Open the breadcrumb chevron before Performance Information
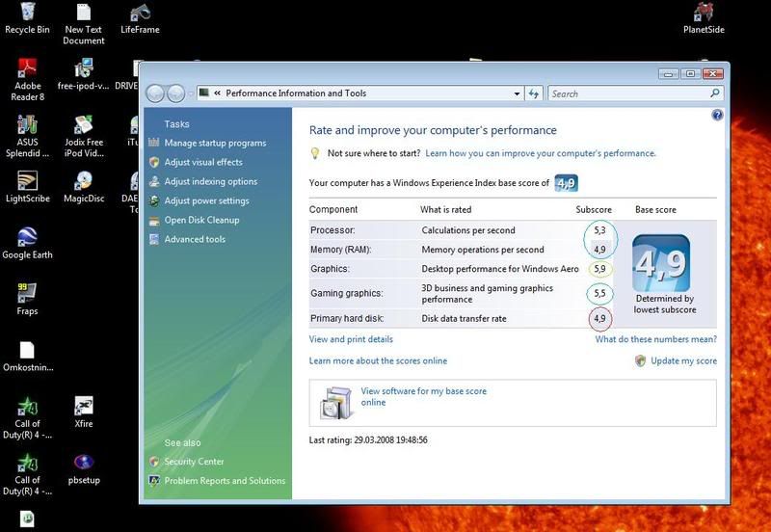This screenshot has height=532, width=771. pyautogui.click(x=217, y=93)
